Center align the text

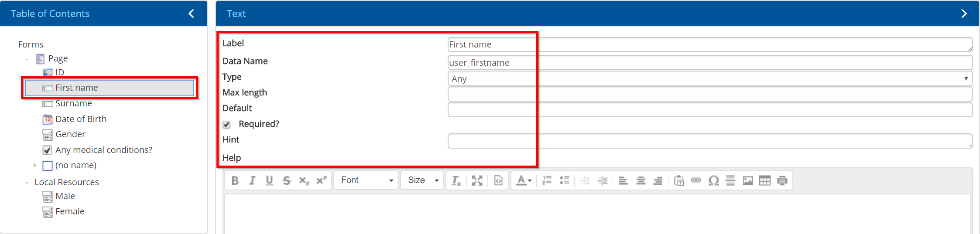[x=641, y=180]
